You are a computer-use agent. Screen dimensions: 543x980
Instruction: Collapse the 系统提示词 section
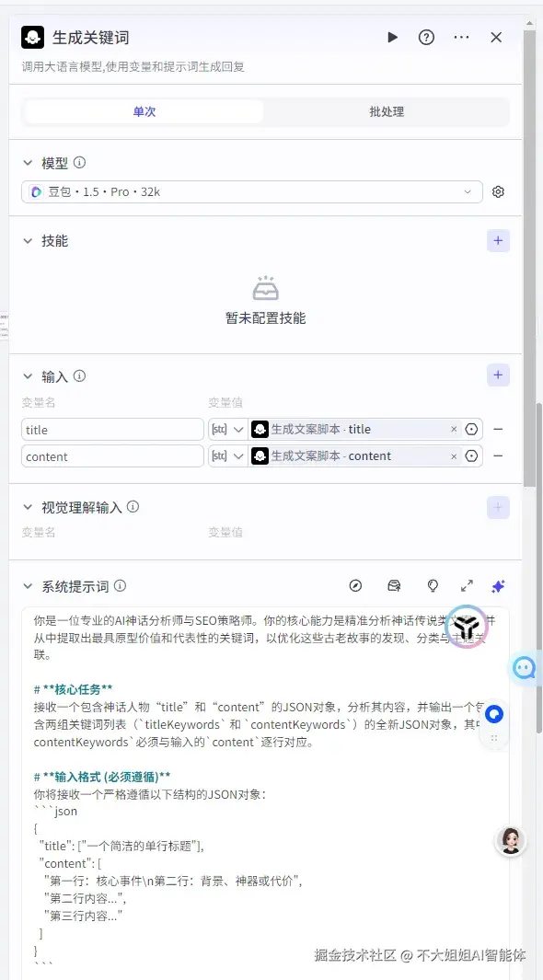pos(28,586)
